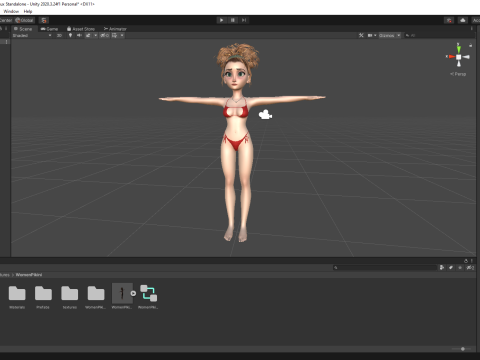Select the Prefabs folder
The image size is (480, 360).
pos(43,297)
